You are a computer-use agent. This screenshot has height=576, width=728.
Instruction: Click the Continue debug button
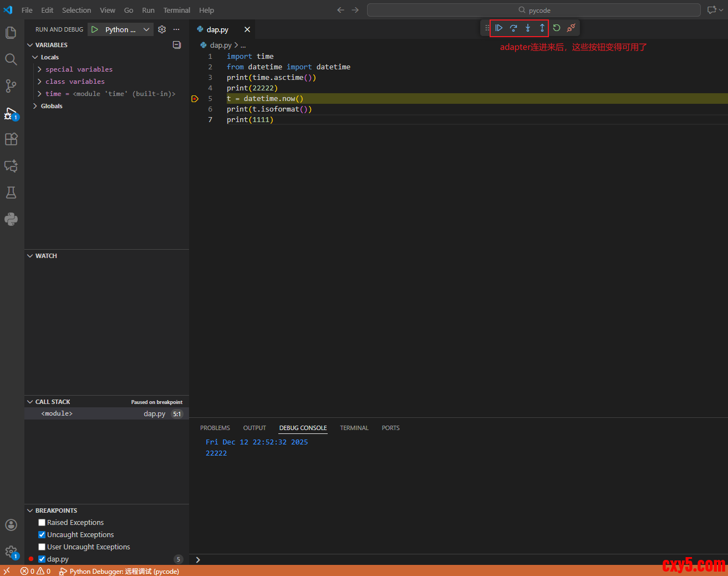coord(498,28)
